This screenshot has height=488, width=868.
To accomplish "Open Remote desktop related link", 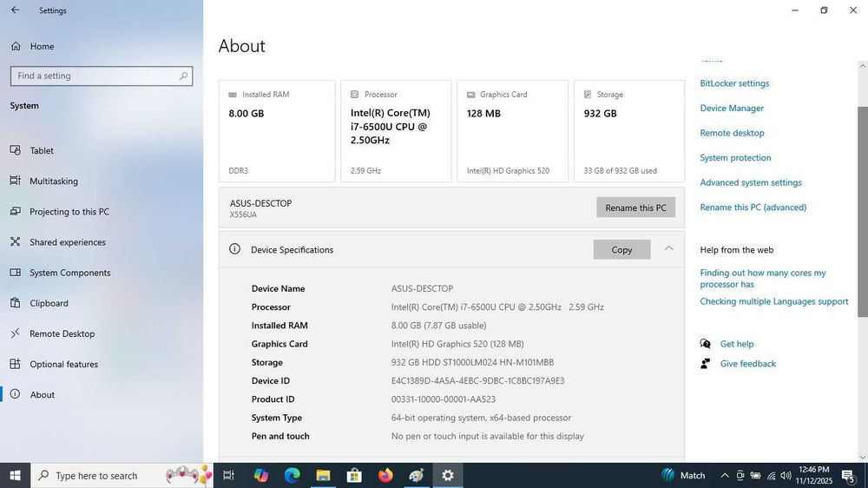I will [x=732, y=133].
